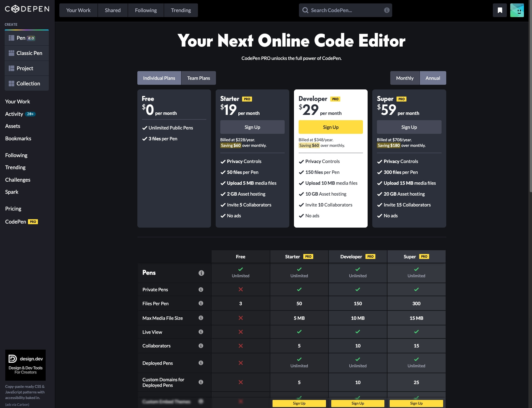The height and width of the screenshot is (408, 532).
Task: Click Free column header in comparison table
Action: (x=241, y=256)
